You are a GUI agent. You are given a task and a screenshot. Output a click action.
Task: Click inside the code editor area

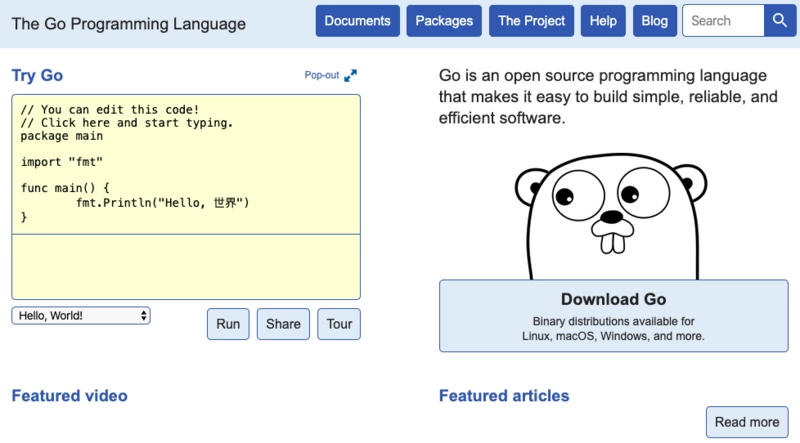(186, 164)
